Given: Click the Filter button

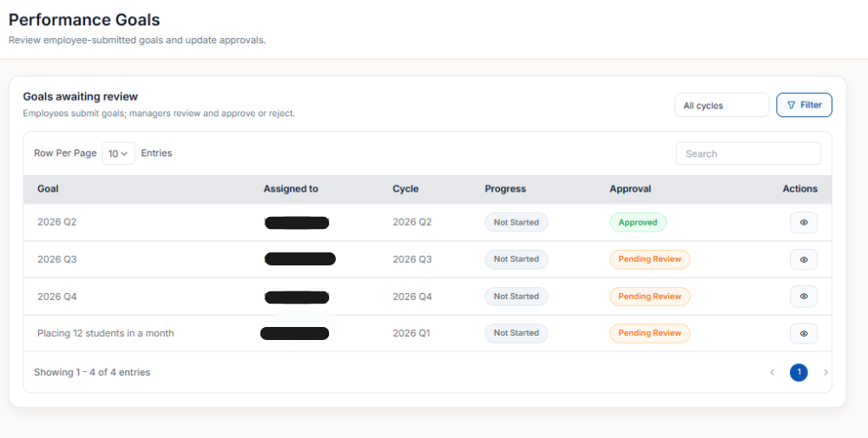Looking at the screenshot, I should coord(804,105).
